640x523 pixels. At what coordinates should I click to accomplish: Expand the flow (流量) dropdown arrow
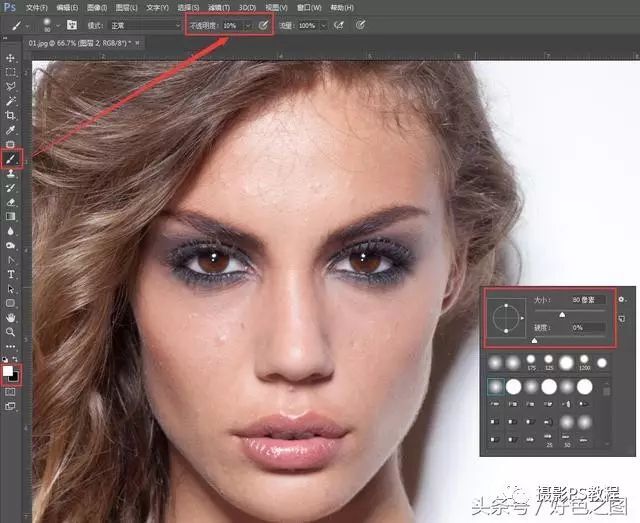coord(323,24)
